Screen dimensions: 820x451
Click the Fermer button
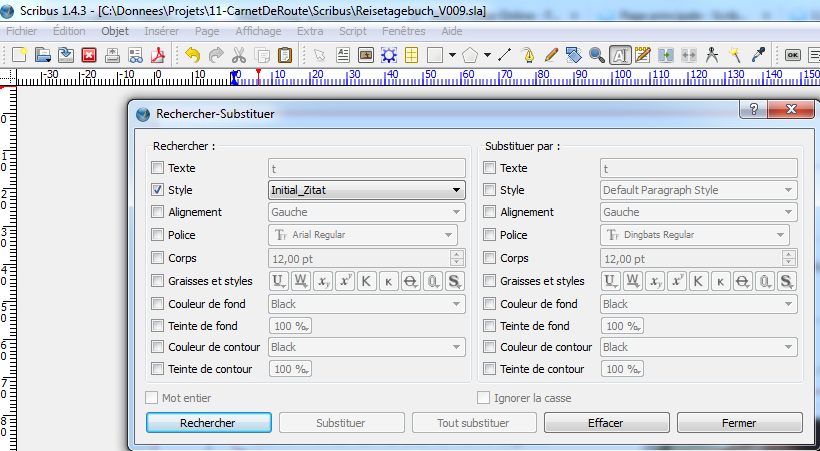tap(739, 423)
